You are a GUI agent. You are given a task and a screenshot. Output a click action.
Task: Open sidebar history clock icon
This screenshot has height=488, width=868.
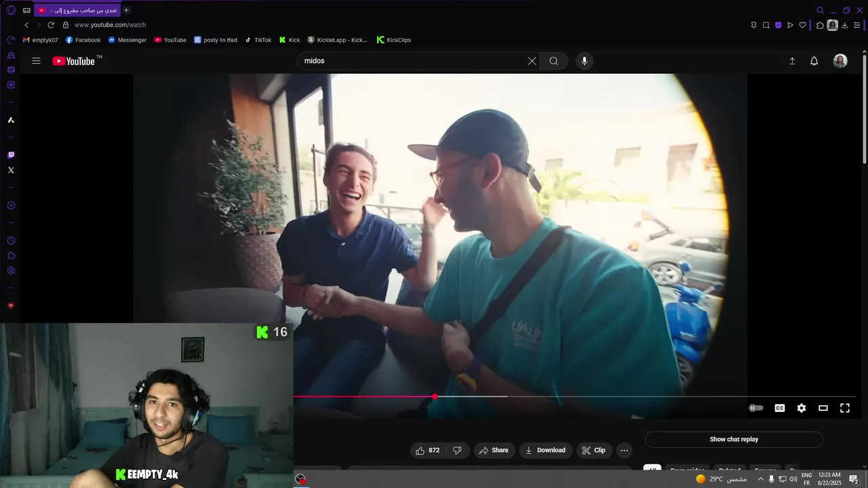click(x=11, y=241)
